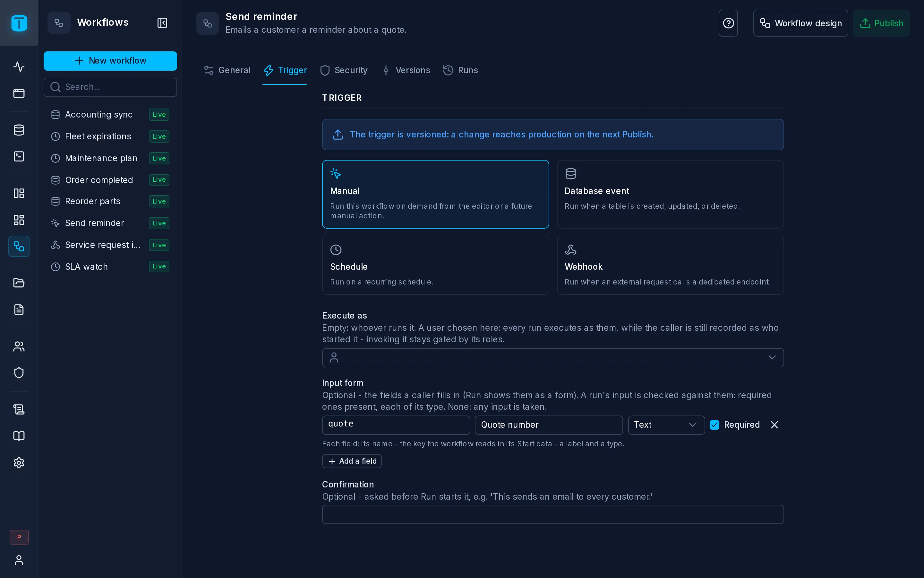
Task: Open the activity pulse icon in sidebar
Action: [19, 66]
